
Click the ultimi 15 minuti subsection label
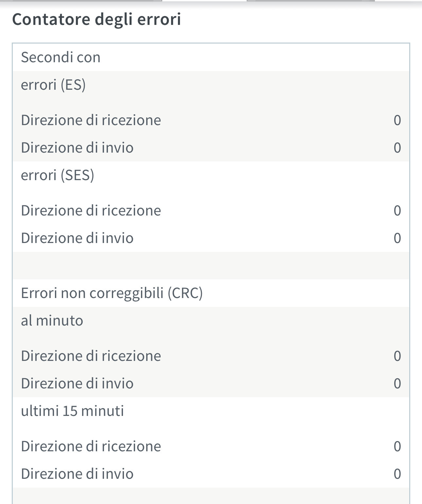(x=72, y=411)
